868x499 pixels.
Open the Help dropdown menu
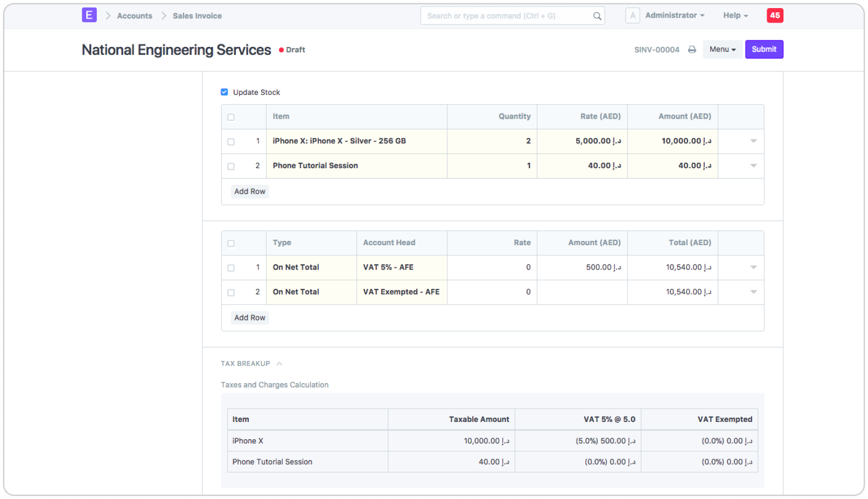click(x=736, y=16)
